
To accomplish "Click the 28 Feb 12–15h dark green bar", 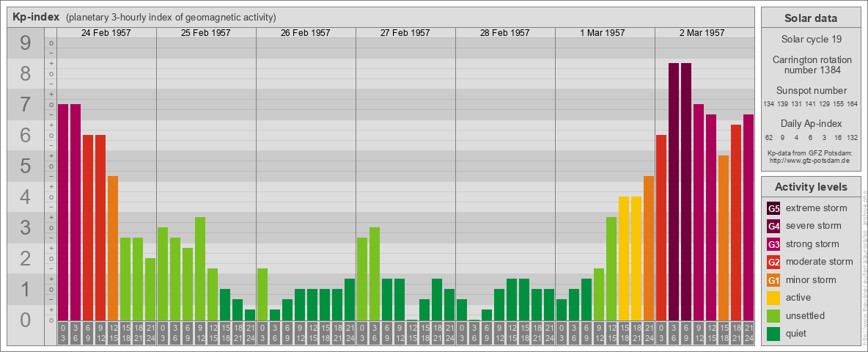I will click(x=512, y=299).
